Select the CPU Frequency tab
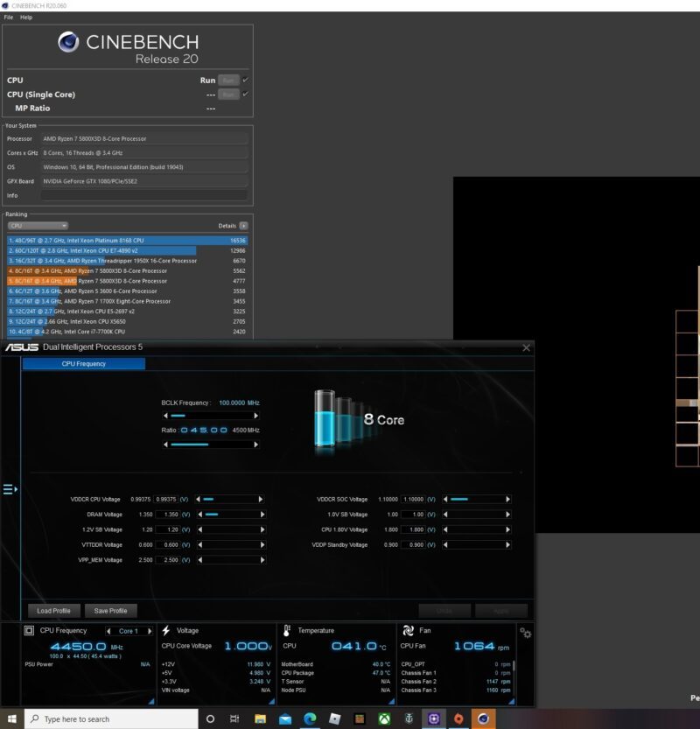The width and height of the screenshot is (700, 729). 83,363
